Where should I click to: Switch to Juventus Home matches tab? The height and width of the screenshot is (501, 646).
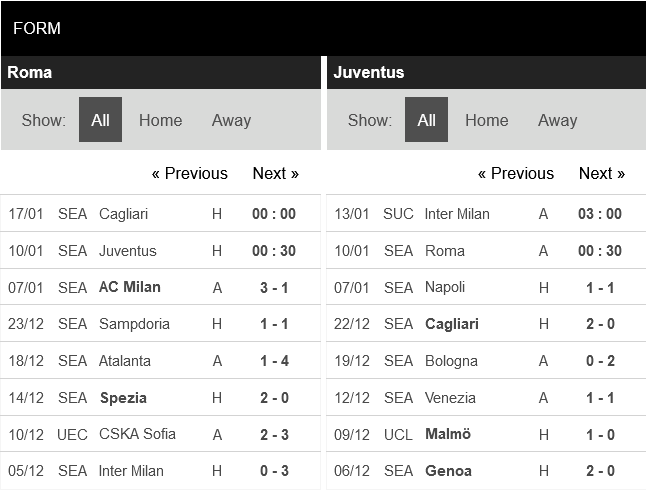tap(486, 120)
